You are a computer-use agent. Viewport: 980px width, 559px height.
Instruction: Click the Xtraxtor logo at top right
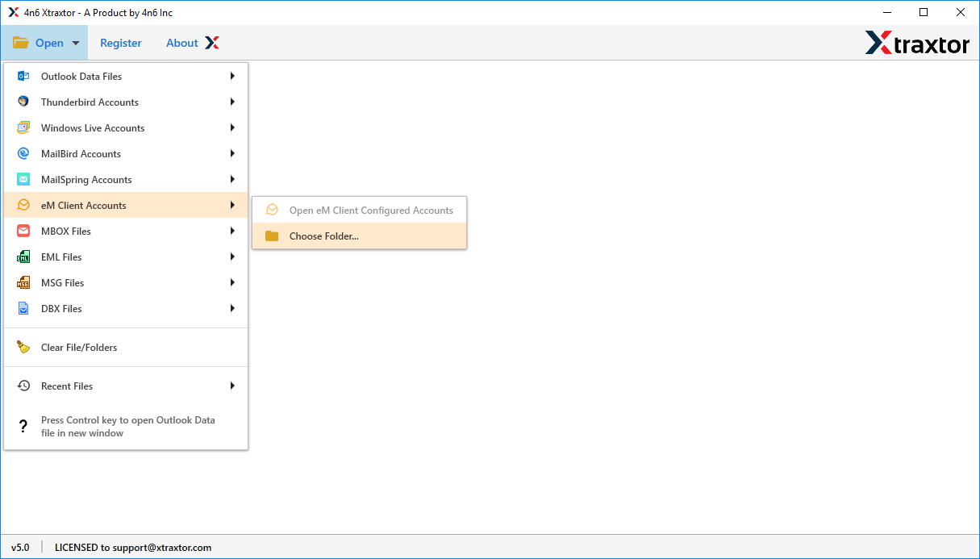[917, 43]
